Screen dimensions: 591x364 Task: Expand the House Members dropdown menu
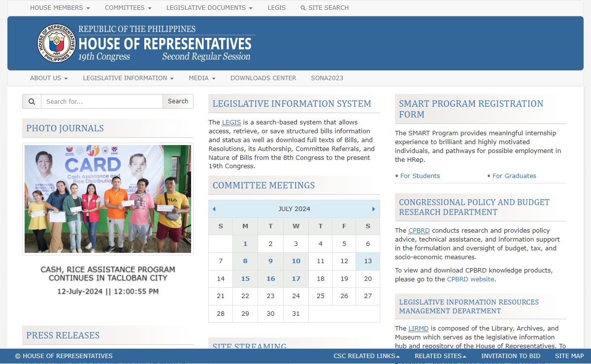[x=60, y=8]
